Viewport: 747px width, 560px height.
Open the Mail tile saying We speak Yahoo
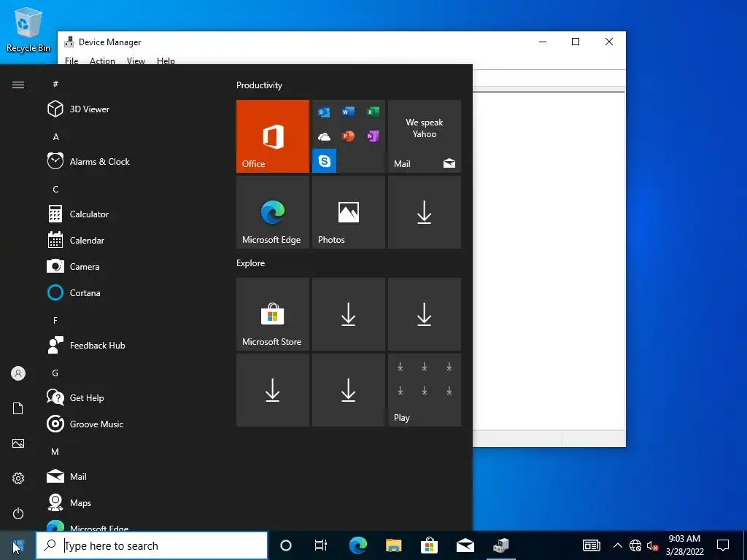click(425, 136)
